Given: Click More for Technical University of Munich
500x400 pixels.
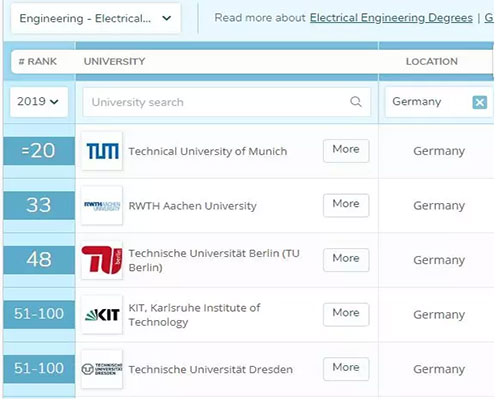Looking at the screenshot, I should [x=346, y=151].
